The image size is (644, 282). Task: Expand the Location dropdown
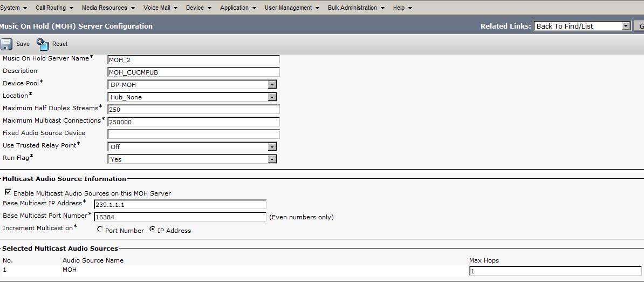pyautogui.click(x=272, y=97)
